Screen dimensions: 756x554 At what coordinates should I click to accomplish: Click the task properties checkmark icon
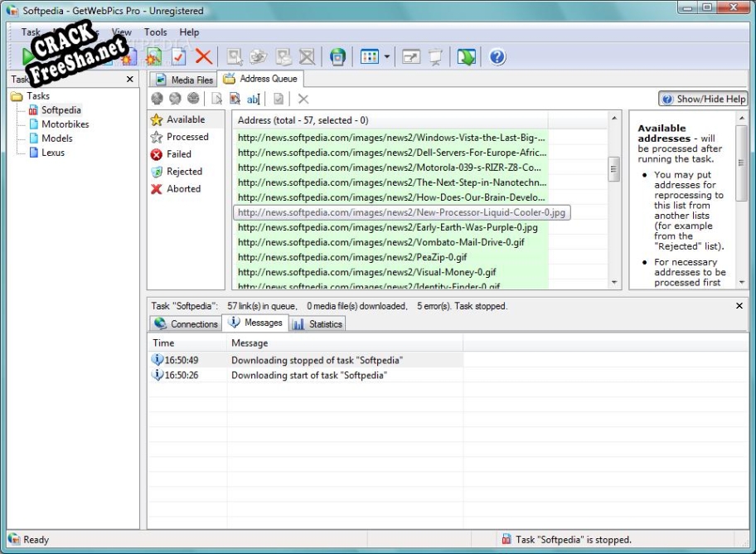[178, 56]
